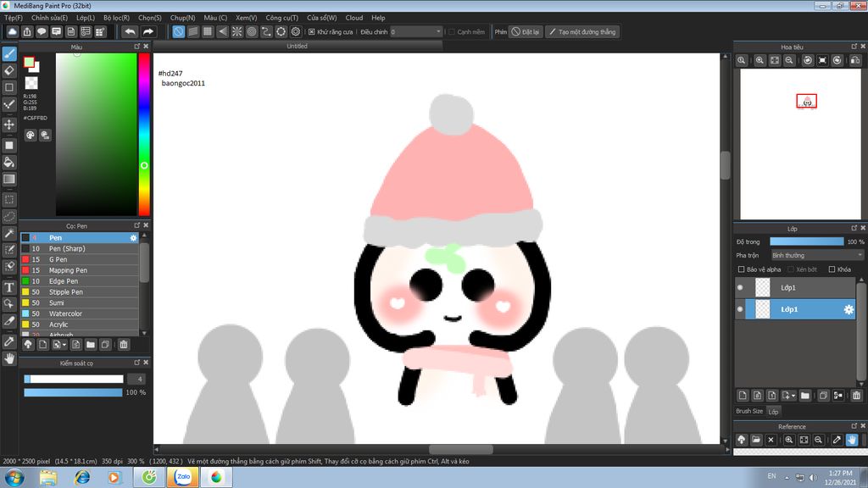Open the Lớp(L) menu
Screen dimensions: 868x488
pos(86,18)
